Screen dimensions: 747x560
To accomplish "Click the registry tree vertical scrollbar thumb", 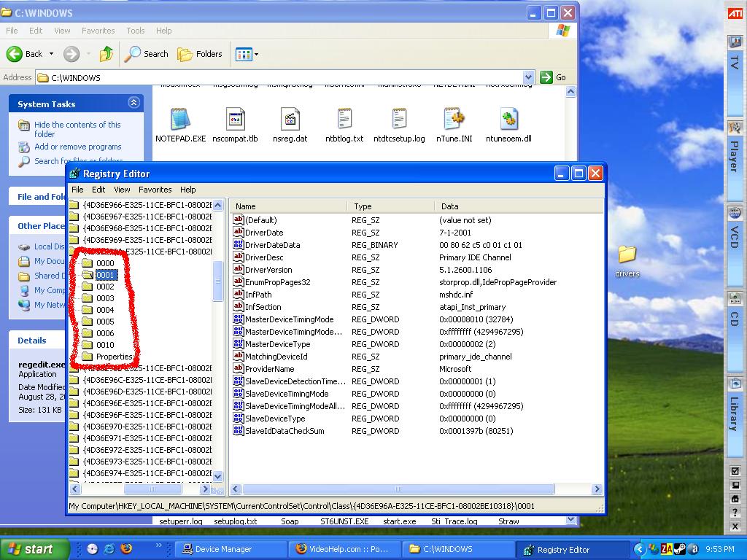I will [217, 281].
